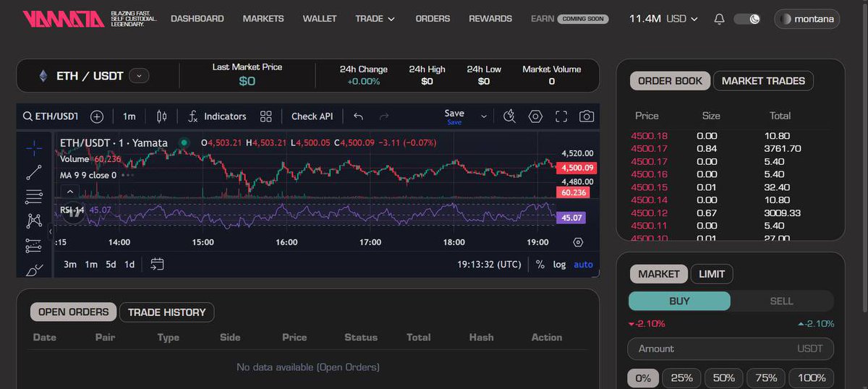868x389 pixels.
Task: Choose the Market order type
Action: [659, 274]
